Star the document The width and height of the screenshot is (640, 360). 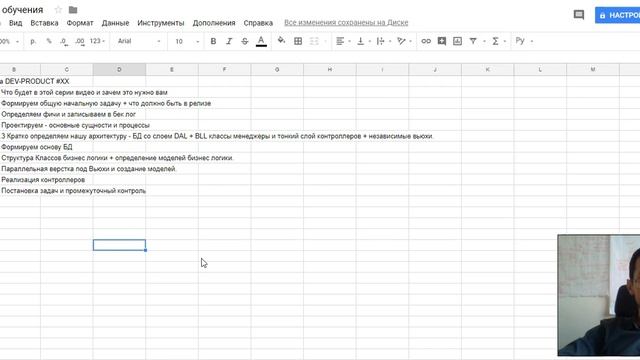(58, 10)
